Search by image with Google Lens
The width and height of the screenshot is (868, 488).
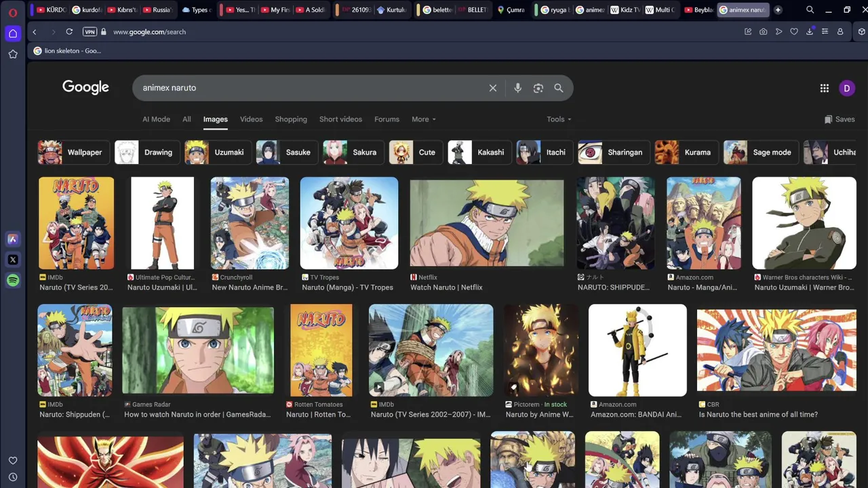pos(538,88)
